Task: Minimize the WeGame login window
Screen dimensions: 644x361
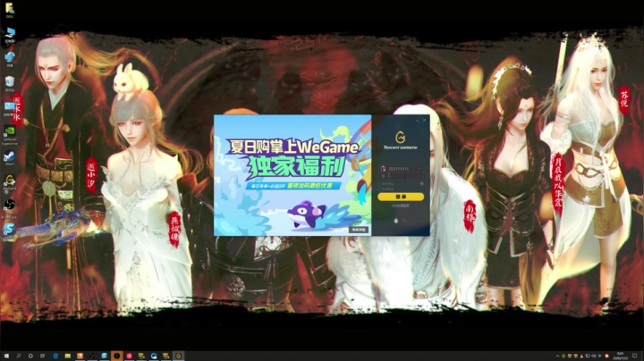Action: (x=418, y=121)
